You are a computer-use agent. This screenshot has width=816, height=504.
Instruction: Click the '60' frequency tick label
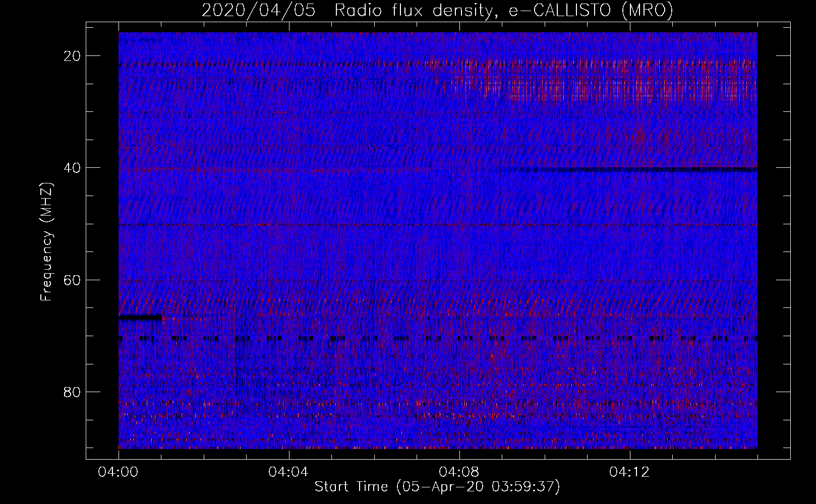[x=73, y=280]
